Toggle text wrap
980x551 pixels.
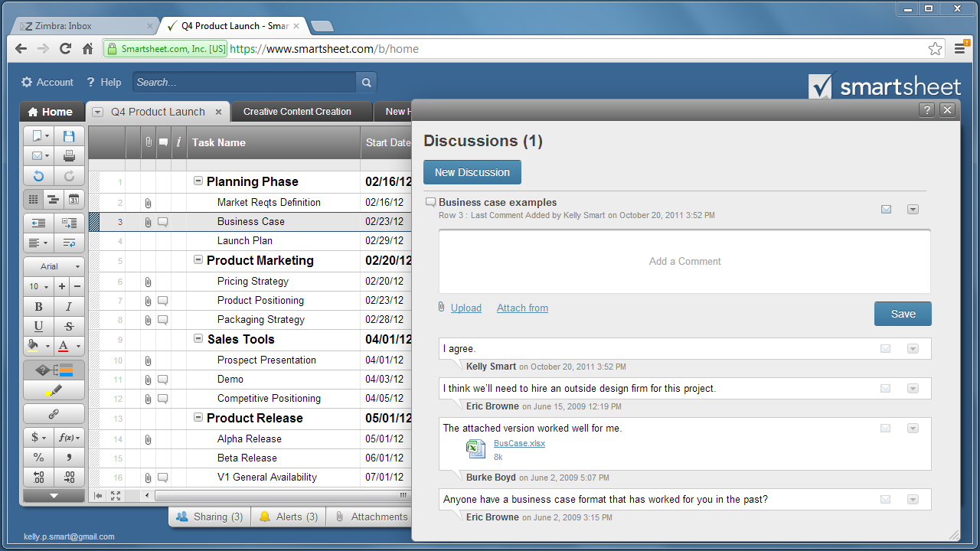point(69,243)
